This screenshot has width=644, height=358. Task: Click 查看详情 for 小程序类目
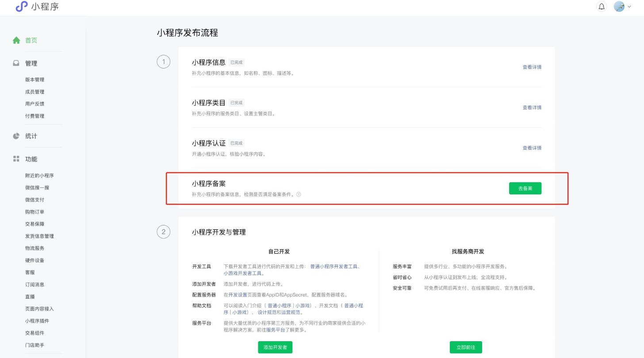[x=532, y=107]
